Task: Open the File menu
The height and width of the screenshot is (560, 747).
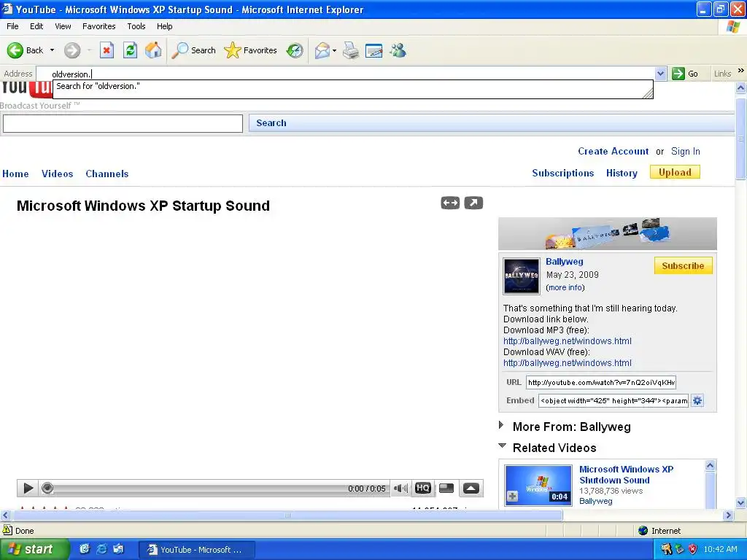Action: 12,26
